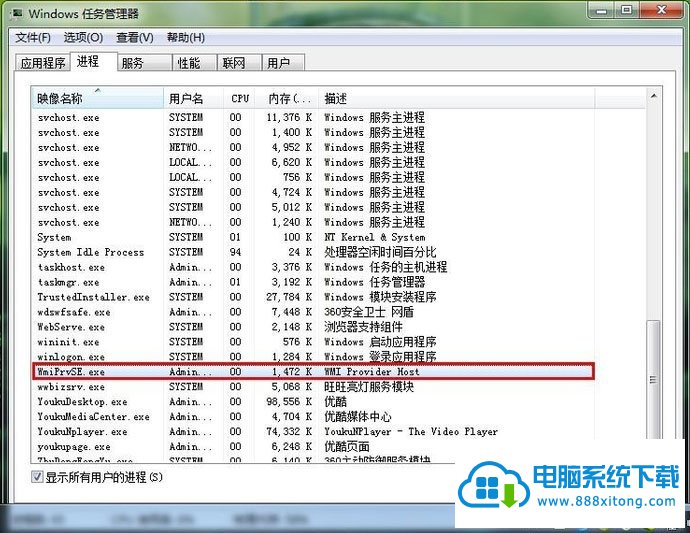The height and width of the screenshot is (533, 690).
Task: Click the Task Manager title bar icon
Action: coord(17,14)
